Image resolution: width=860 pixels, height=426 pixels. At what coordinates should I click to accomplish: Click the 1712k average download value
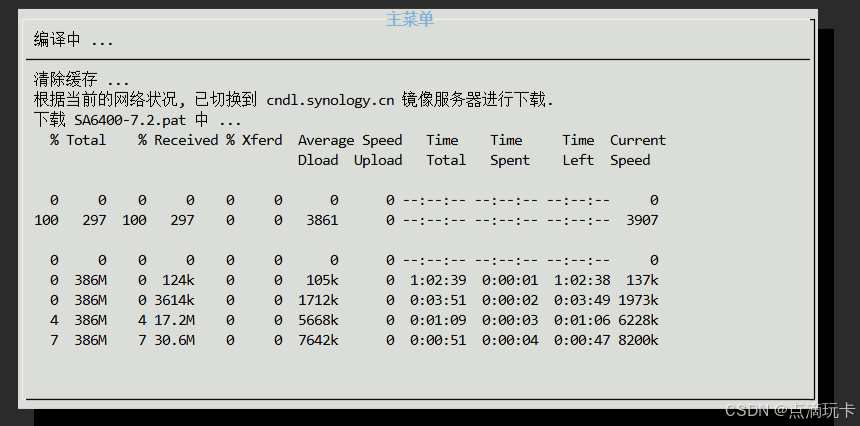tap(318, 300)
